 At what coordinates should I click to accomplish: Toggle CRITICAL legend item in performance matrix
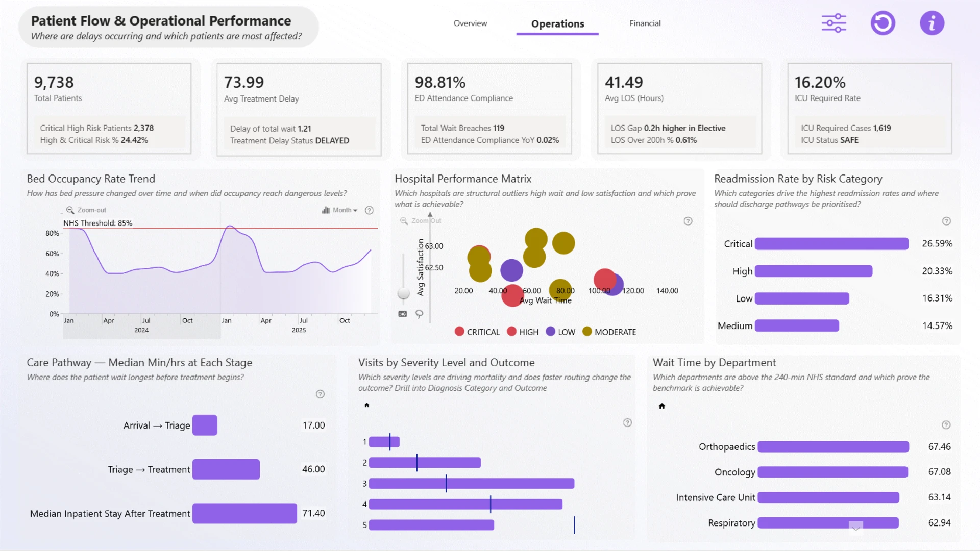[x=477, y=332]
